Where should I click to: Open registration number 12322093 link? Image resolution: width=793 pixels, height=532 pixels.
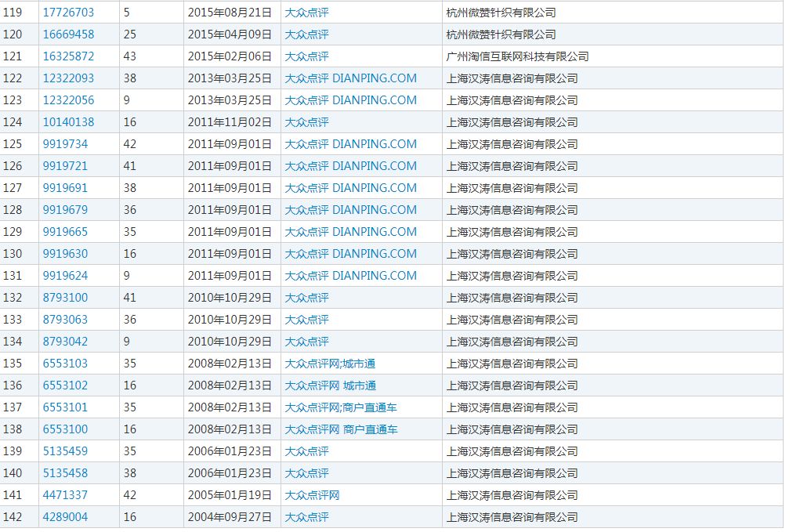pos(68,78)
